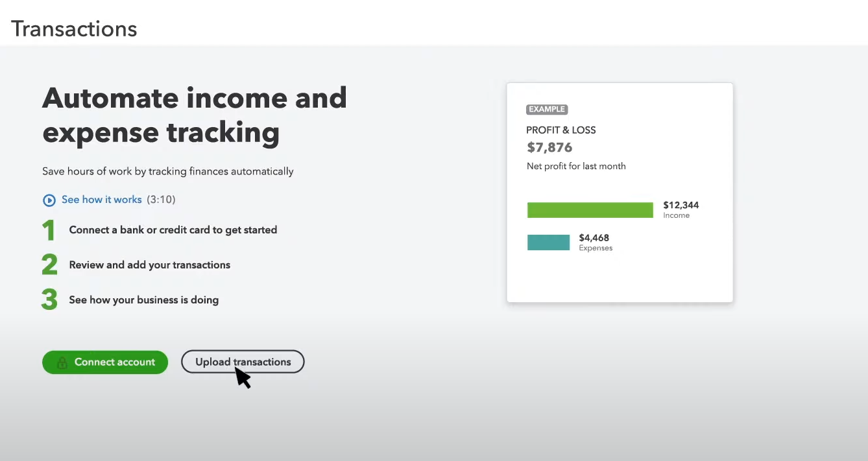Viewport: 868px width, 461px height.
Task: Click the play icon beside See how it works
Action: tap(49, 200)
